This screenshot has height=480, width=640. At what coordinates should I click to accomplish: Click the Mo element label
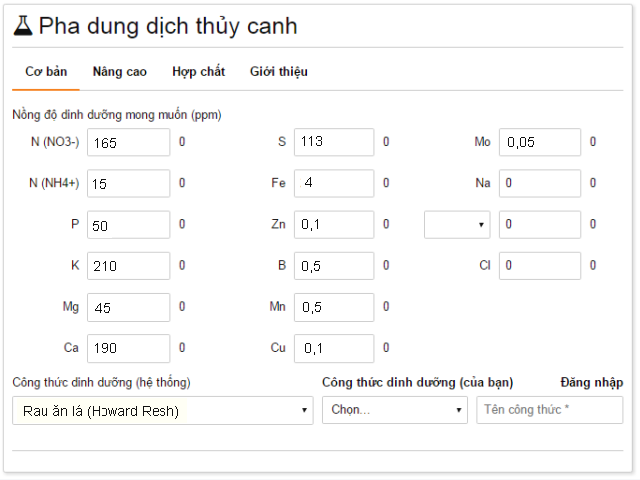click(482, 142)
